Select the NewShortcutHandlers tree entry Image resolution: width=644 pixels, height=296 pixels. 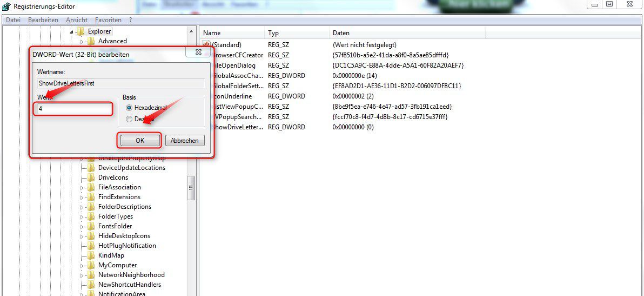click(129, 285)
